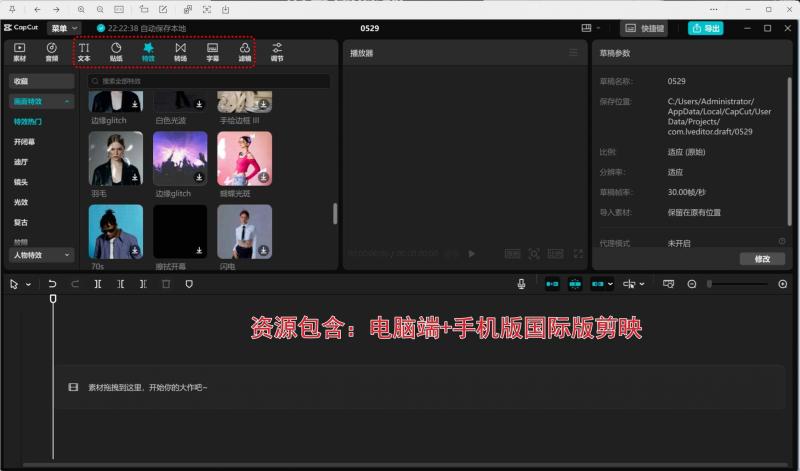
Task: Select 特效热门 in the sidebar
Action: coord(28,121)
